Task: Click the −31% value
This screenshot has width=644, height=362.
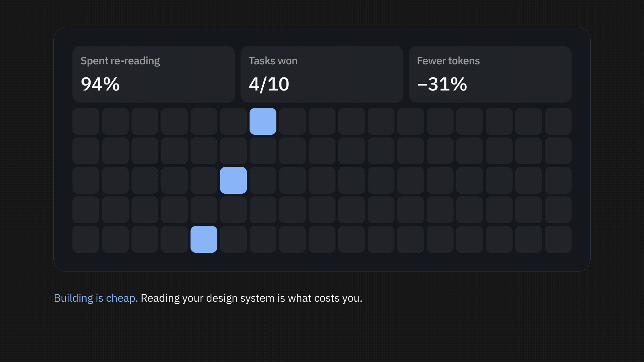Action: (442, 84)
